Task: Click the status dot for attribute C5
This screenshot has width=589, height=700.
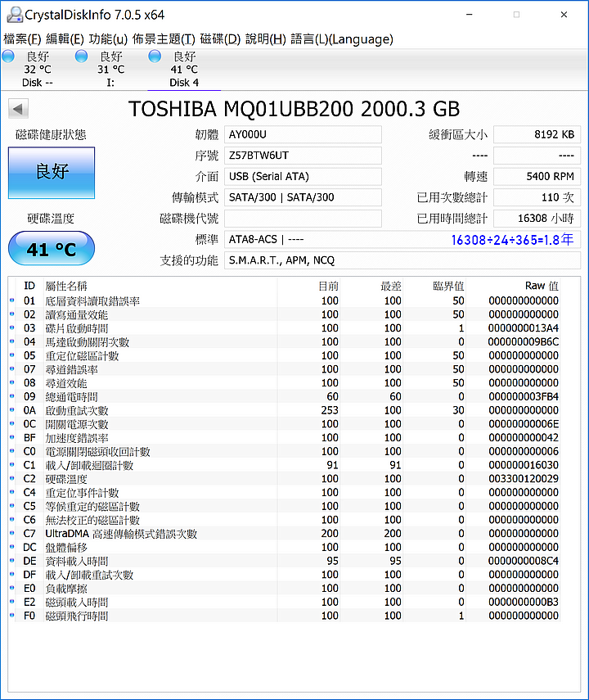Action: point(12,506)
